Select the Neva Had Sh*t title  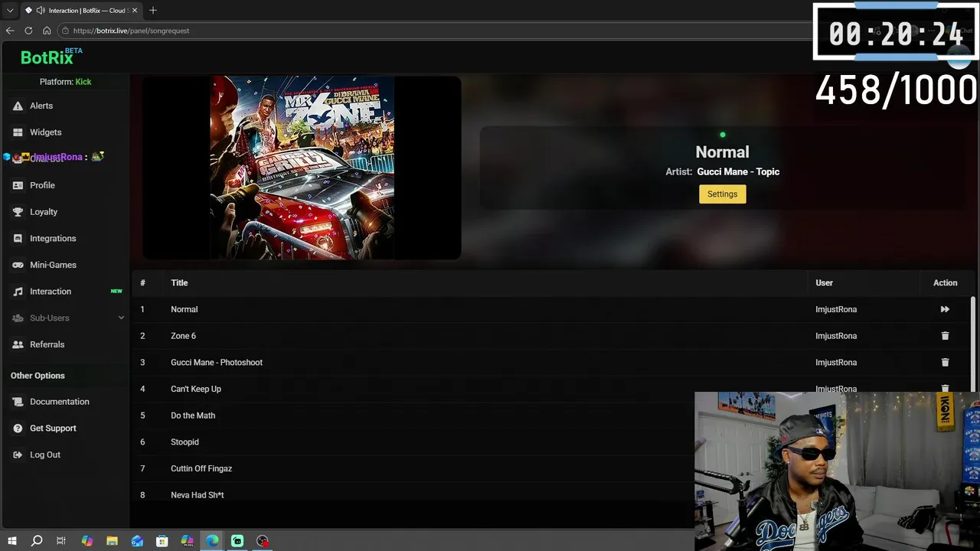point(198,495)
